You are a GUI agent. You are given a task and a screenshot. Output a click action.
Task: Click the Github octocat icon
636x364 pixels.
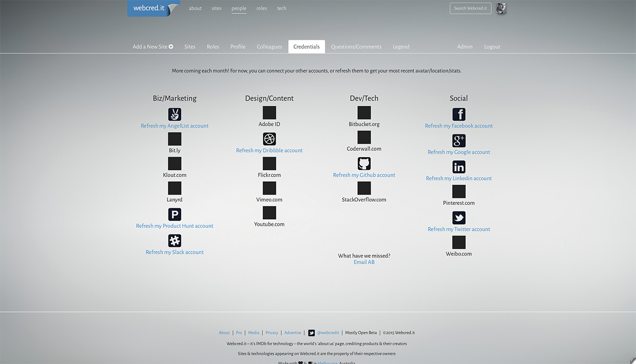coord(364,163)
